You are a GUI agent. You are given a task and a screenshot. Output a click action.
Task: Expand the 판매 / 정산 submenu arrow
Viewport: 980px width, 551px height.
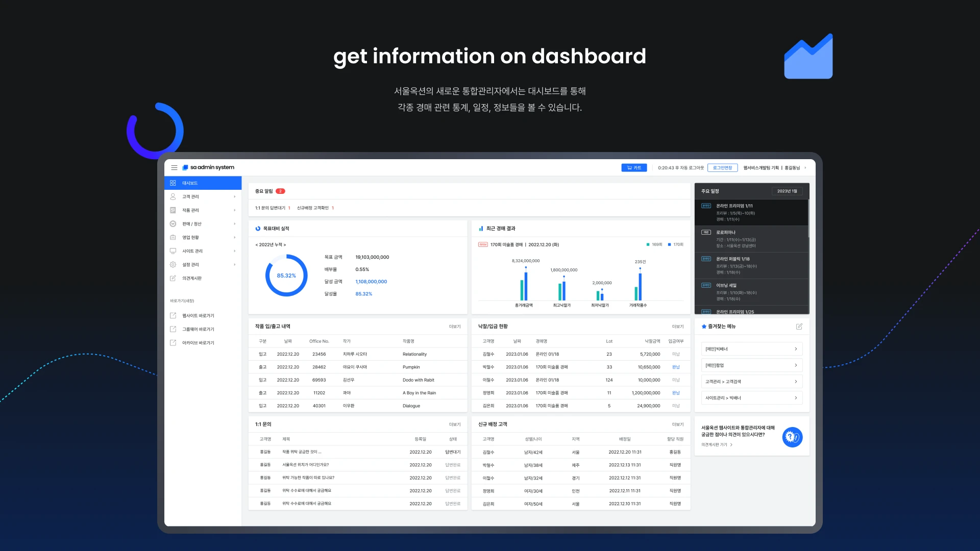click(235, 224)
